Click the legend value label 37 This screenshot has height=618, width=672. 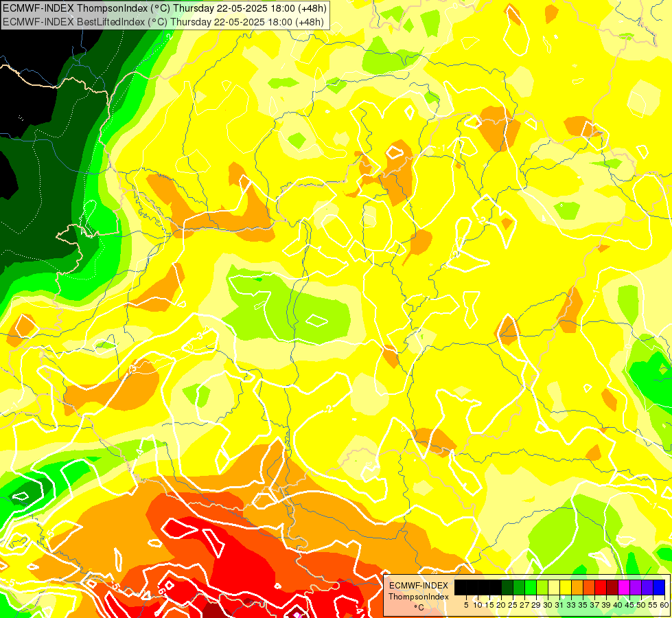pyautogui.click(x=595, y=605)
